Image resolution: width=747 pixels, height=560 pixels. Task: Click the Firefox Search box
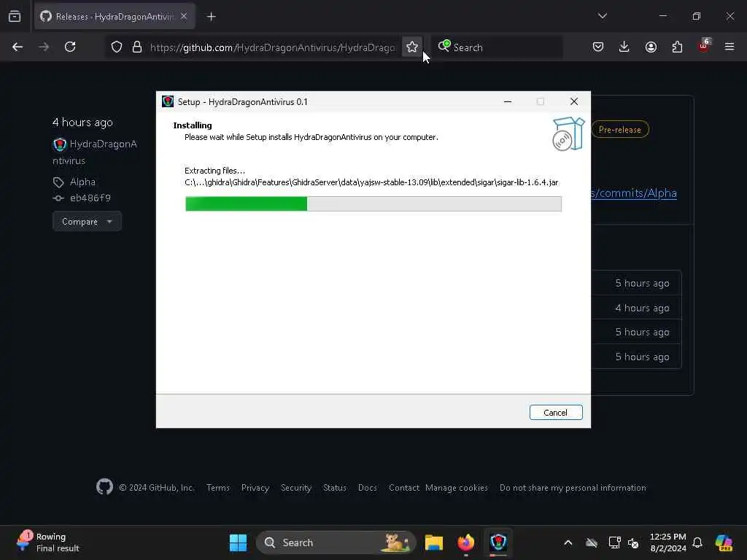(498, 47)
